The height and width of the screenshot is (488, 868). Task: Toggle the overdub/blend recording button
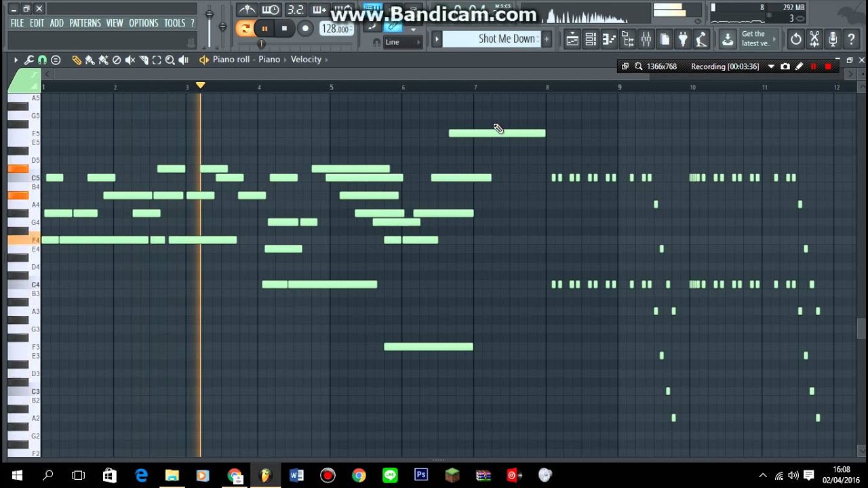click(x=319, y=9)
